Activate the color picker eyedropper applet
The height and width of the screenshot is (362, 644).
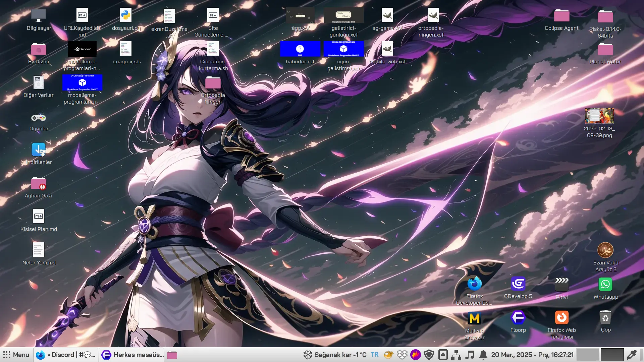point(632,355)
